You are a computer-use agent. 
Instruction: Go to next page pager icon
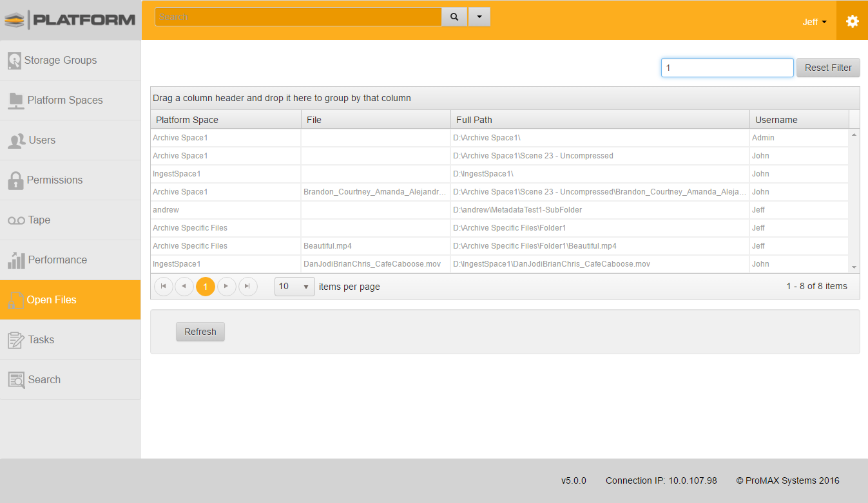tap(226, 287)
